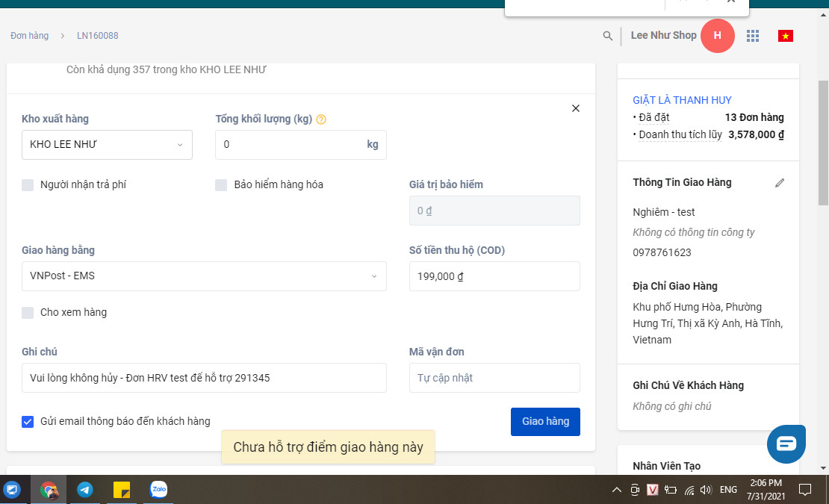Edit Thông Tin Giao Hàng pencil icon
Image resolution: width=829 pixels, height=504 pixels.
[x=779, y=183]
